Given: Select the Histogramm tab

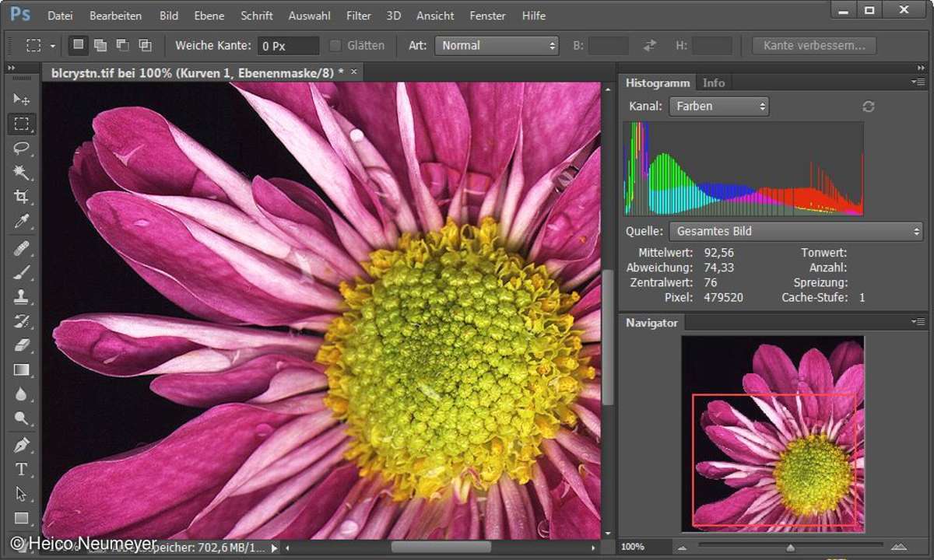Looking at the screenshot, I should (x=658, y=82).
